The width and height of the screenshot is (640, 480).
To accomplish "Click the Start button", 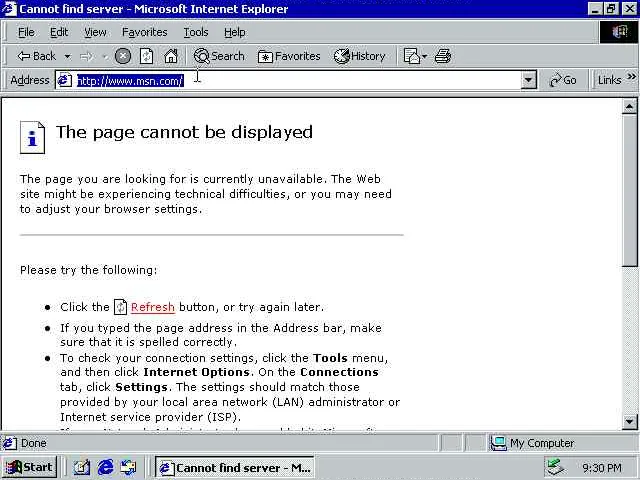I will click(29, 467).
